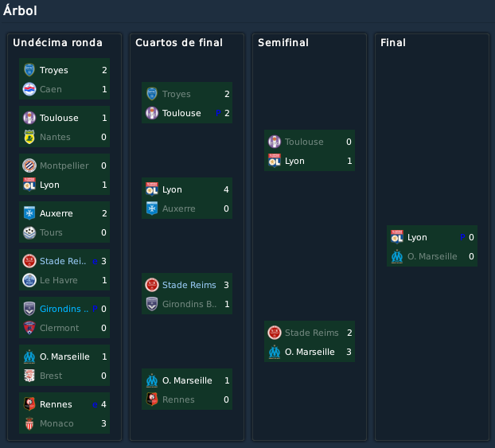Screen dimensions: 495x448
Task: Click the Monaco club badge
Action: click(x=29, y=423)
